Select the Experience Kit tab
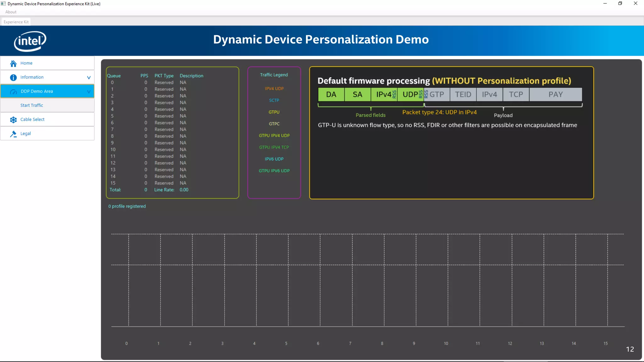Viewport: 644px width, 362px height. [16, 22]
